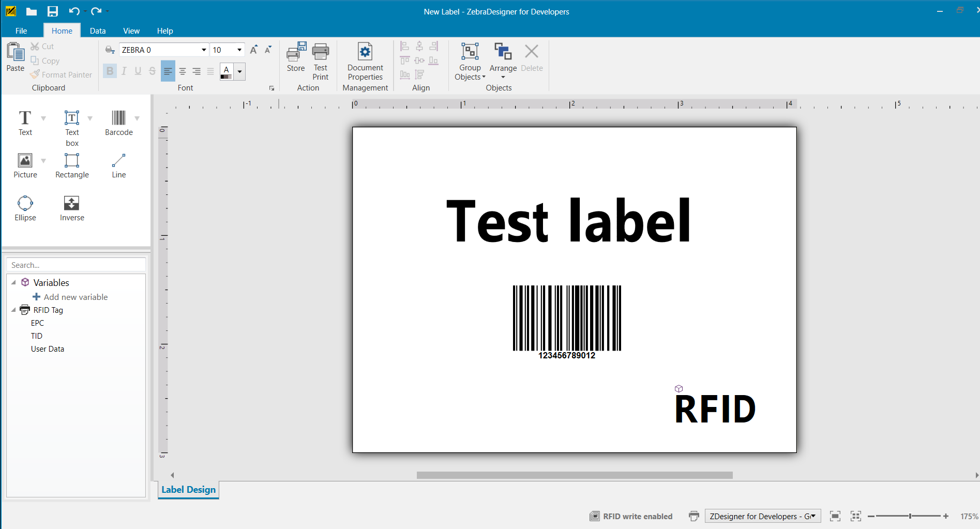Image resolution: width=980 pixels, height=529 pixels.
Task: Enable center text alignment
Action: point(182,71)
